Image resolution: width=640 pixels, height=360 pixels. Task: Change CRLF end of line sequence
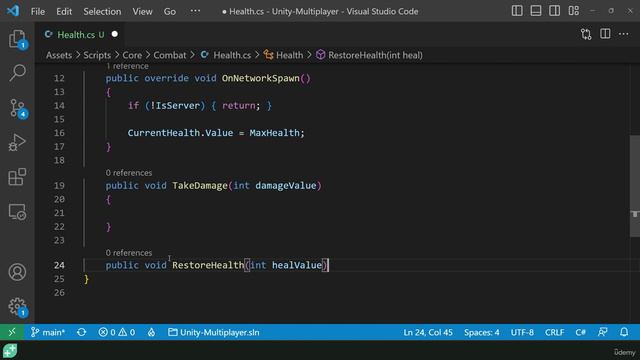[x=554, y=332]
